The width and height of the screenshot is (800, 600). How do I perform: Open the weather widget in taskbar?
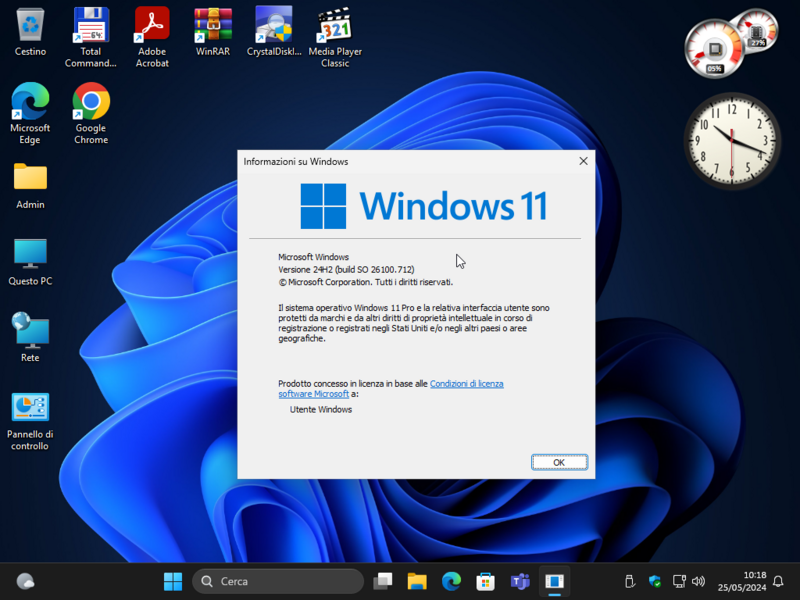click(26, 581)
